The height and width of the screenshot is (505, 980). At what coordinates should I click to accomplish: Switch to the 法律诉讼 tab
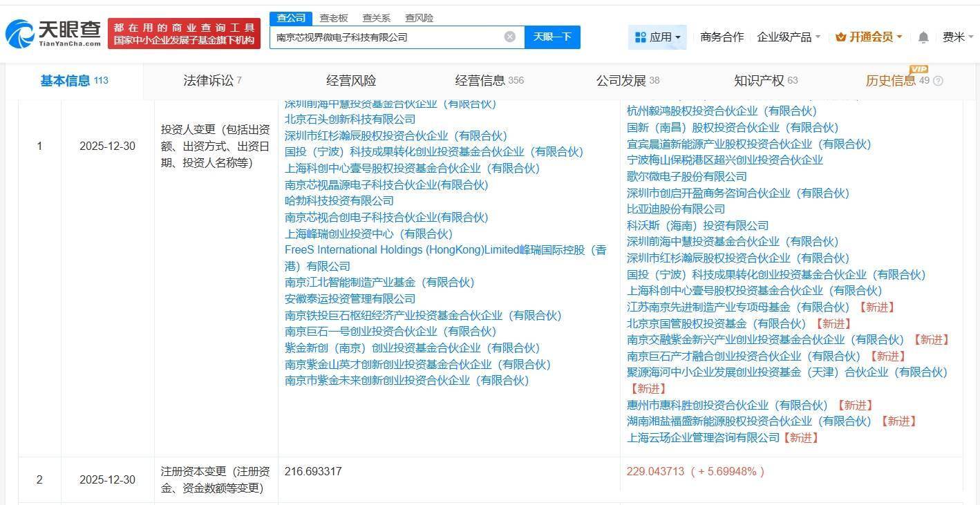212,81
